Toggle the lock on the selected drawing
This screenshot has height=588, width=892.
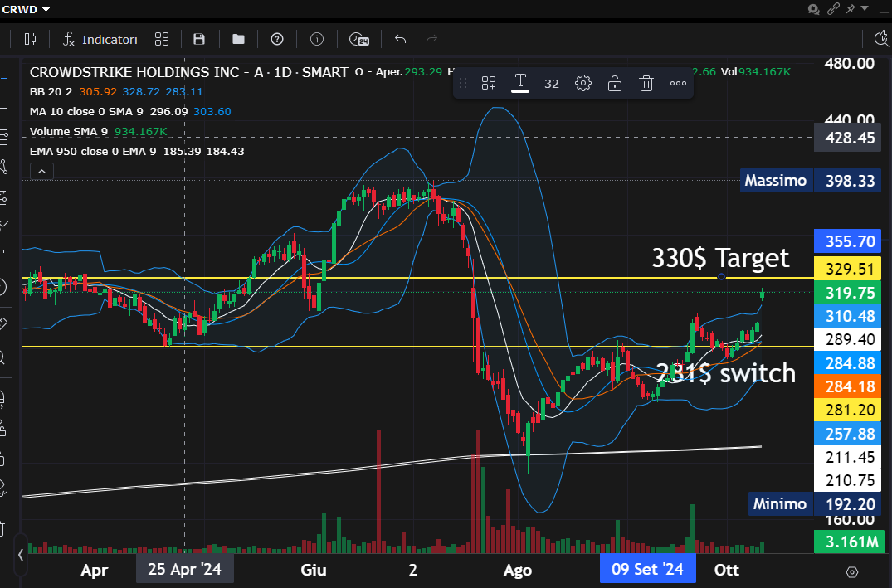point(615,83)
